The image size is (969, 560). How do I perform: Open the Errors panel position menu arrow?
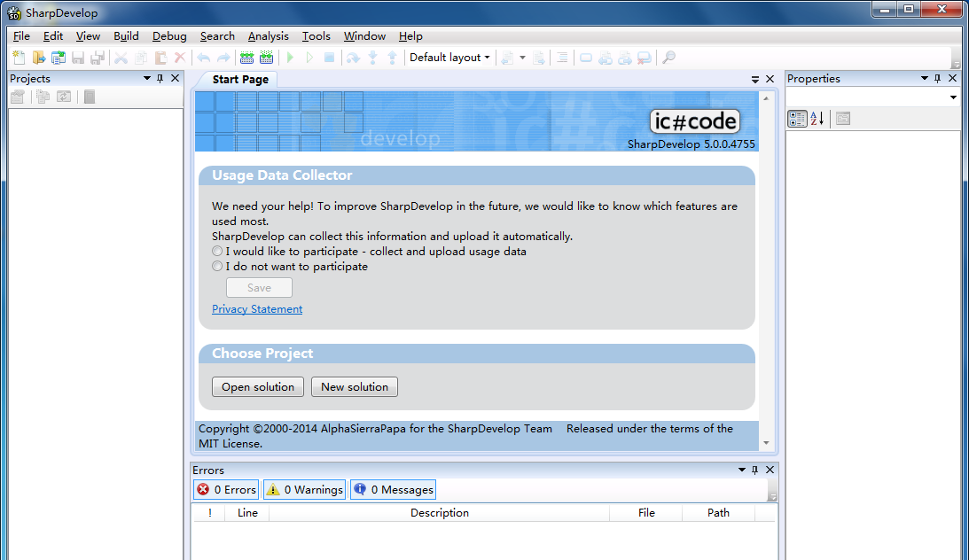(742, 470)
